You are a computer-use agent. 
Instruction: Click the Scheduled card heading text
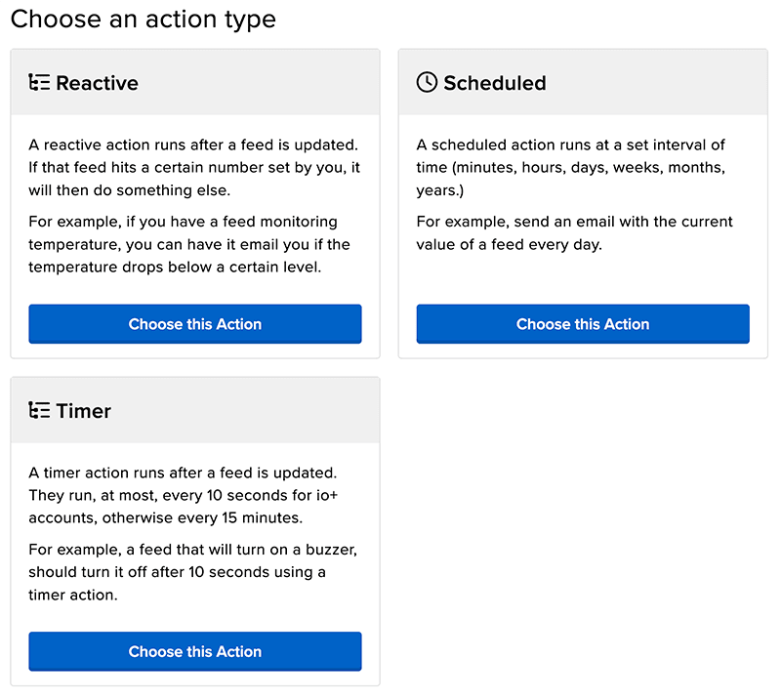coord(495,83)
